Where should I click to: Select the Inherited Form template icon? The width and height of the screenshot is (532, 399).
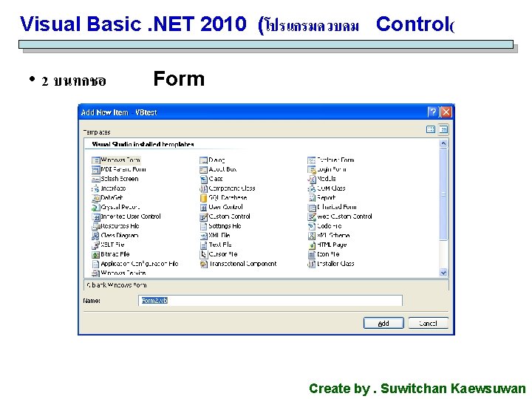click(312, 208)
